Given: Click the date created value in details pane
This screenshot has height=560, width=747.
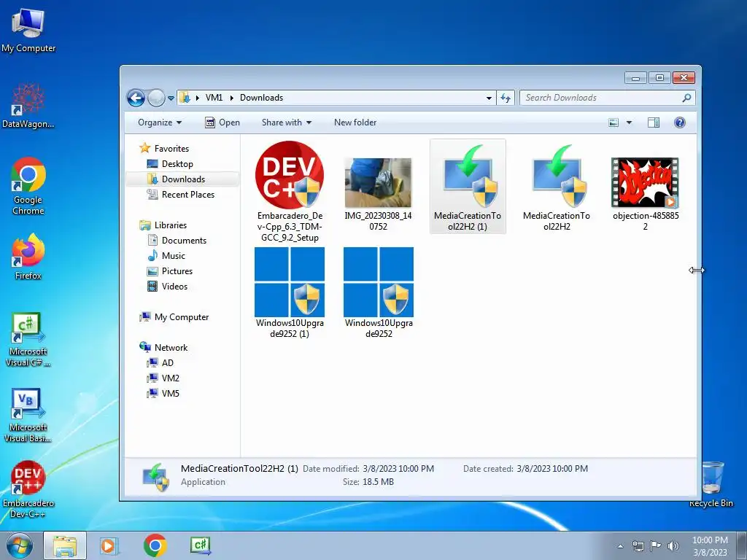Looking at the screenshot, I should 552,469.
